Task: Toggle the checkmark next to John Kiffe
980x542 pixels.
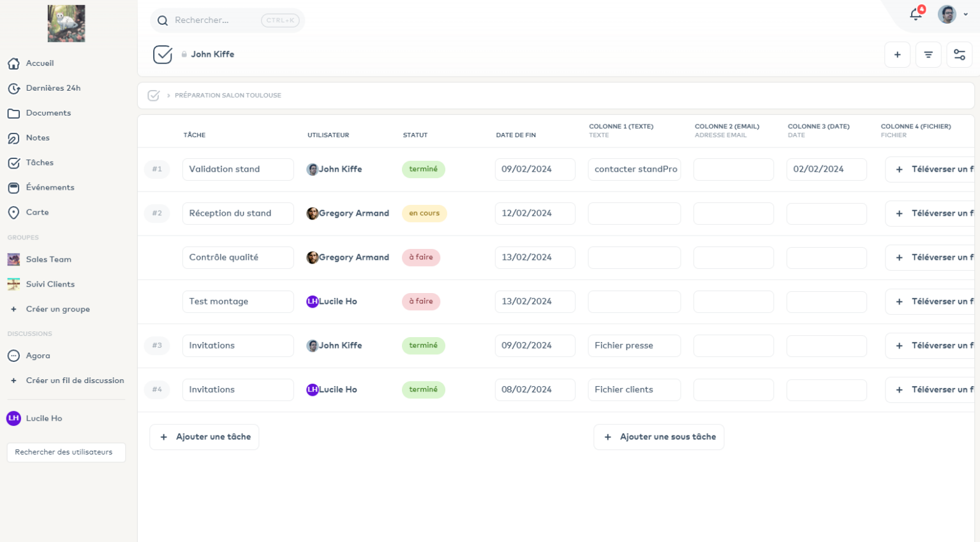Action: click(x=163, y=54)
